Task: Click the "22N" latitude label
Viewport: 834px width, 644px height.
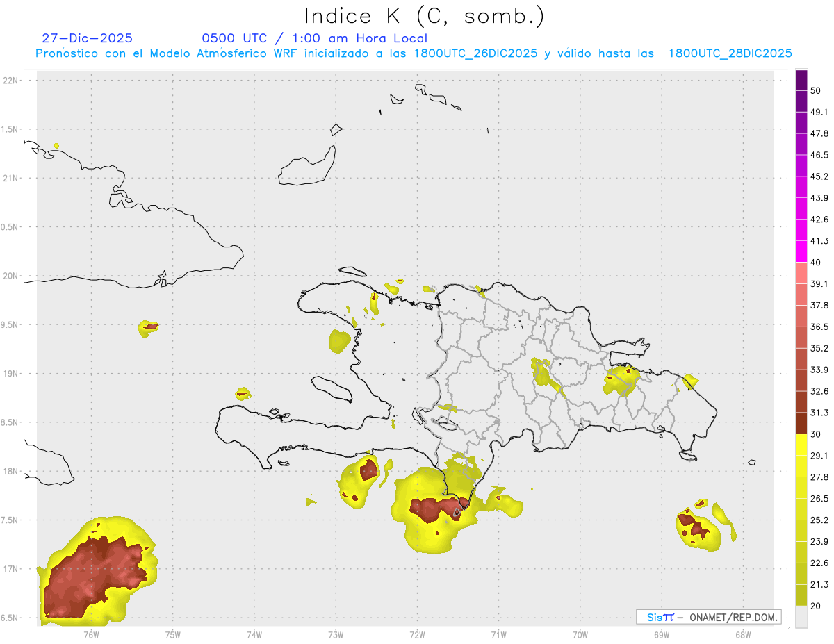Action: pyautogui.click(x=11, y=81)
